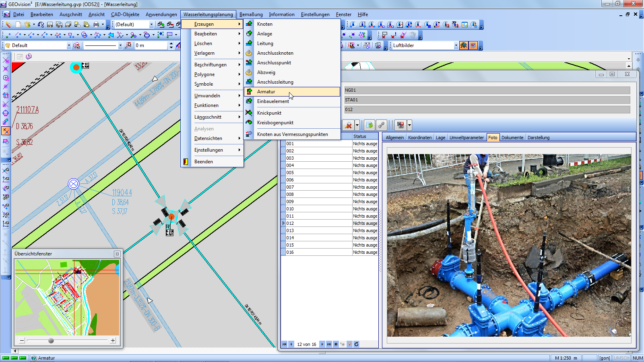Close the Übersichtsfenster panel
The image size is (644, 362).
pos(117,254)
